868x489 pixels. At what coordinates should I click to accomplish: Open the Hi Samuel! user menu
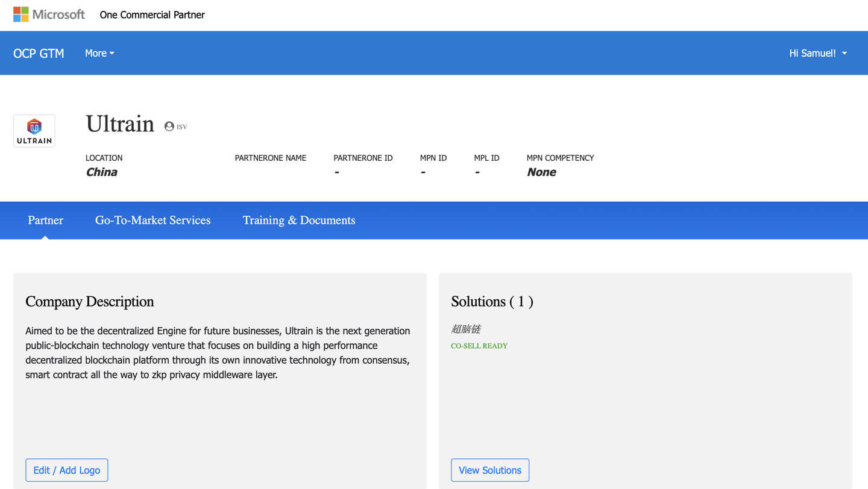818,53
